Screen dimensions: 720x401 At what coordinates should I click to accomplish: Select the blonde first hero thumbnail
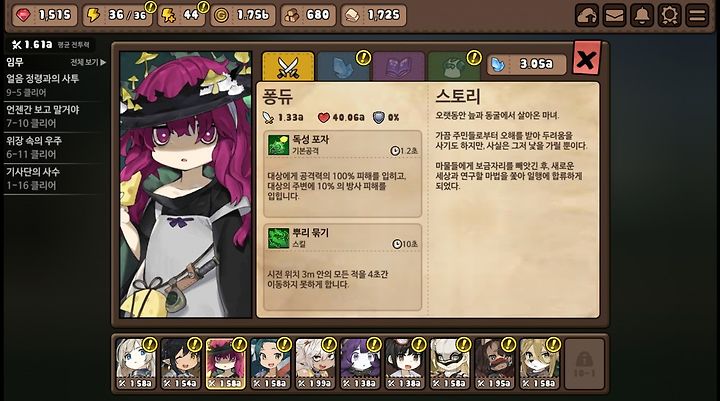[x=136, y=364]
